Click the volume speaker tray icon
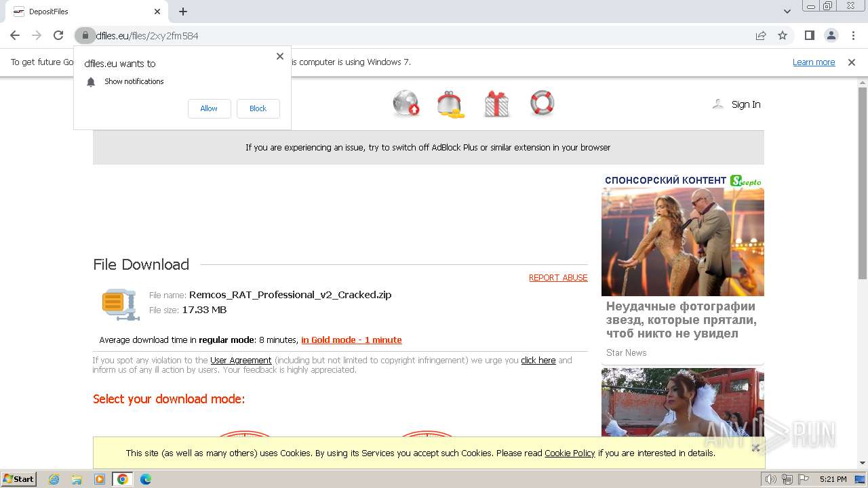Viewport: 868px width, 488px height. click(x=771, y=479)
